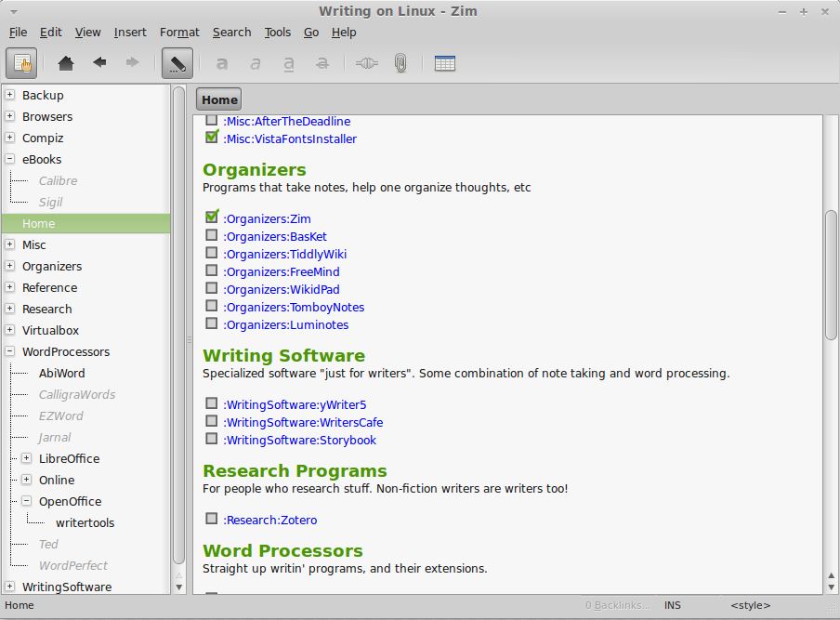Viewport: 840px width, 620px height.
Task: Open the Format menu
Action: (x=179, y=33)
